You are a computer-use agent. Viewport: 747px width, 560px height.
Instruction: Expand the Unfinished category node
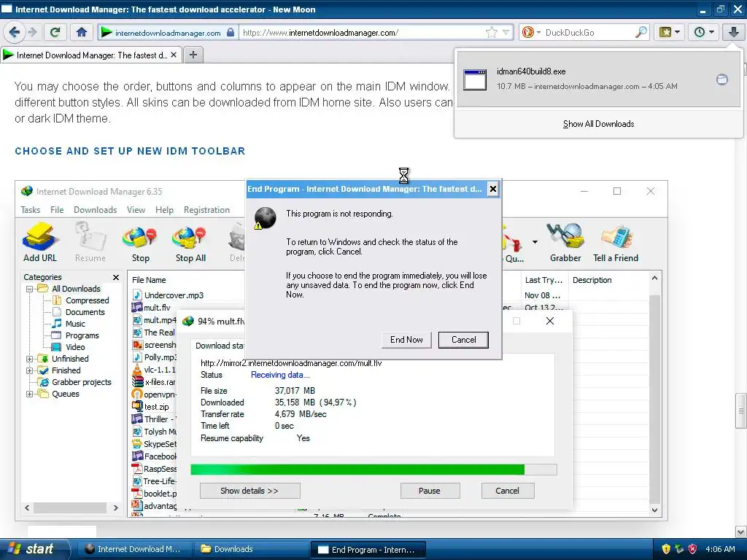pyautogui.click(x=29, y=359)
